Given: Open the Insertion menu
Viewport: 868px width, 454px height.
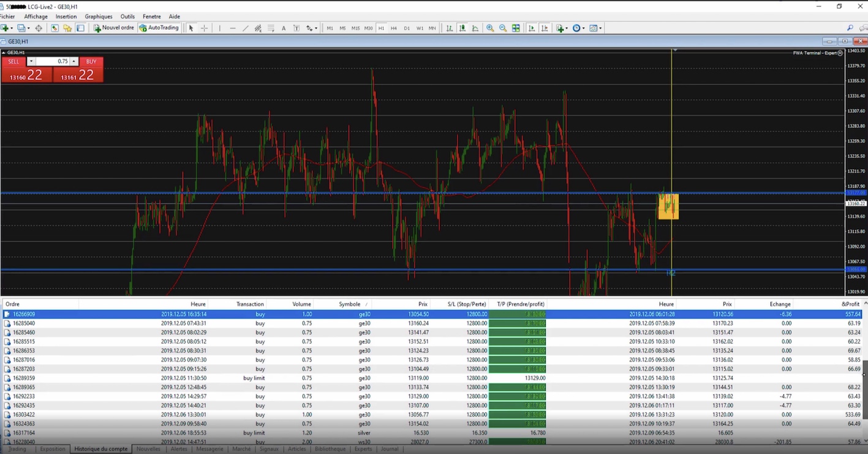Looking at the screenshot, I should click(x=66, y=17).
